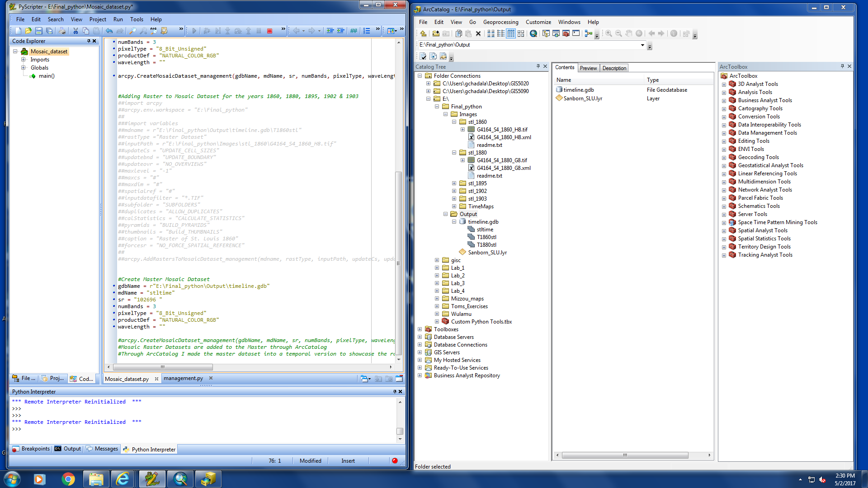Click the Save file icon in PyScripter
The image size is (868, 488).
click(38, 31)
